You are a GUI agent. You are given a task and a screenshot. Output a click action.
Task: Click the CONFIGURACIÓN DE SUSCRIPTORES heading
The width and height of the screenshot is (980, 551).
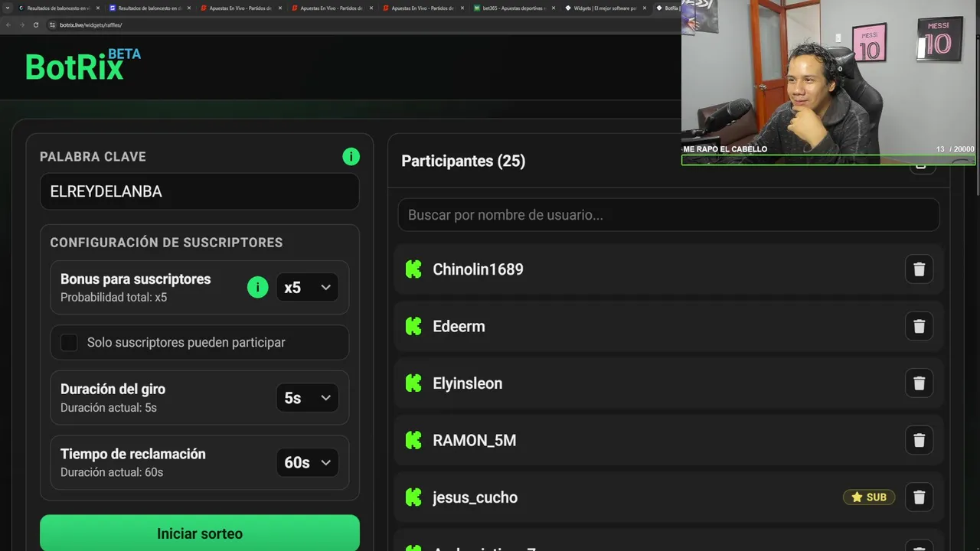pos(166,243)
